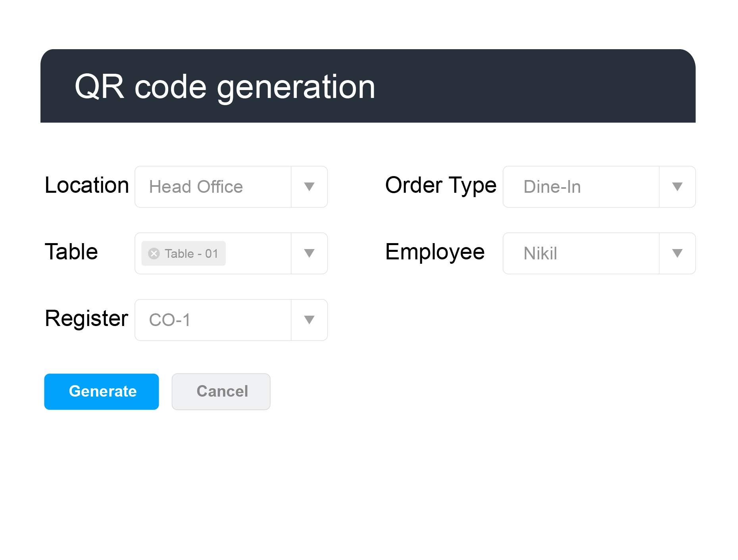This screenshot has height=560, width=738.
Task: Open the Nikil employee selector
Action: coord(581,253)
